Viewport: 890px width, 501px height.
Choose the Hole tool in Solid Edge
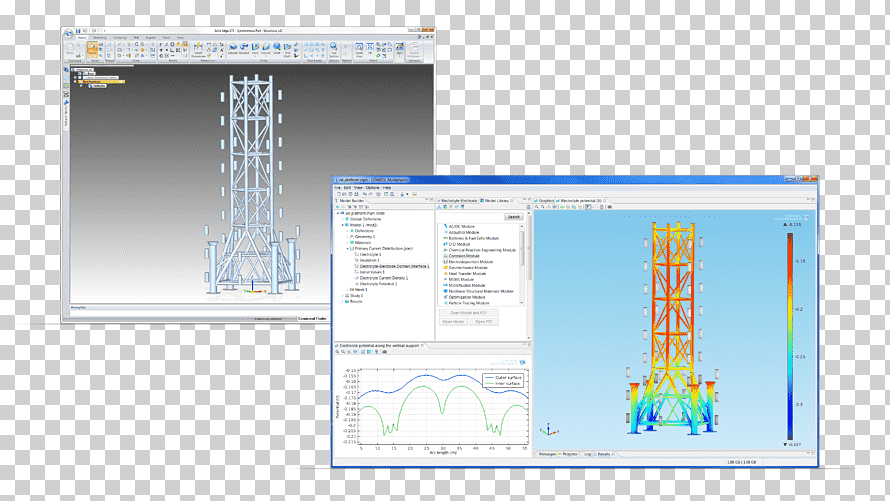coord(255,49)
